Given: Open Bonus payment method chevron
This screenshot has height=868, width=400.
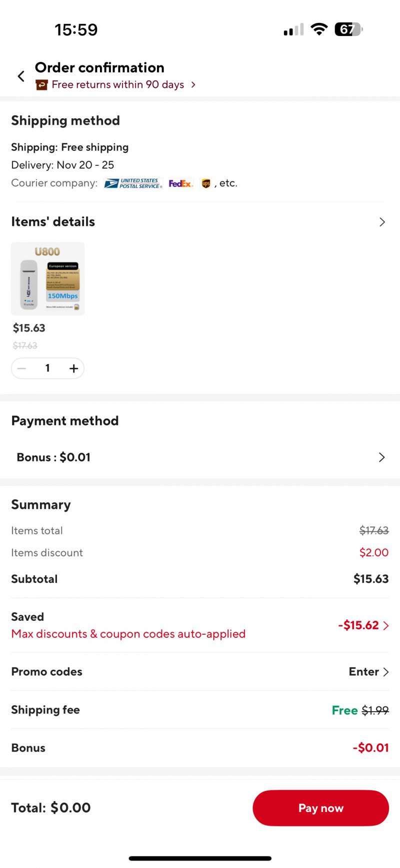Looking at the screenshot, I should coord(381,457).
